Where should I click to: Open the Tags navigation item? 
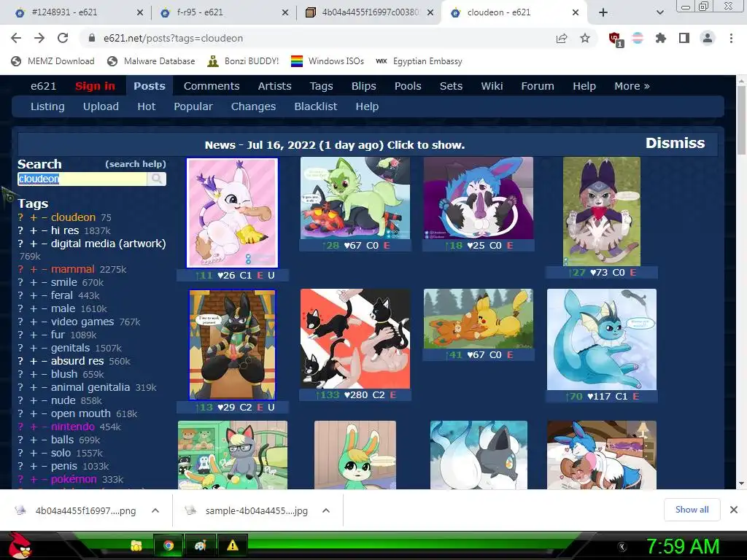click(x=321, y=86)
